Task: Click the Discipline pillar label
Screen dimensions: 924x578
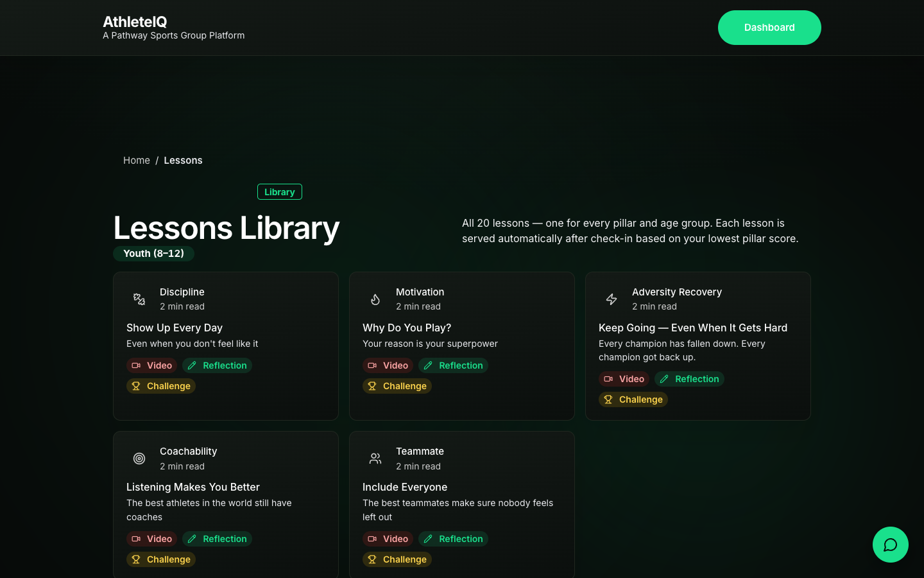Action: point(182,292)
